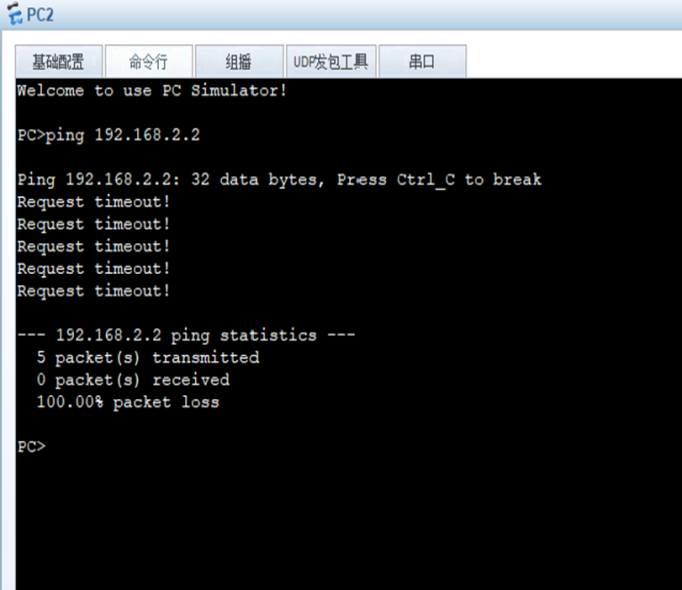Switch to the 命令行 tab

point(148,62)
